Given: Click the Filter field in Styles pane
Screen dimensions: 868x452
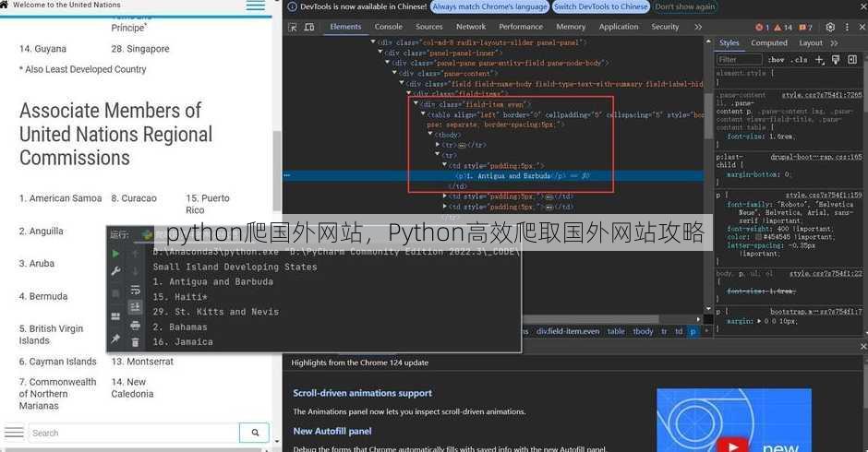Looking at the screenshot, I should coord(739,59).
